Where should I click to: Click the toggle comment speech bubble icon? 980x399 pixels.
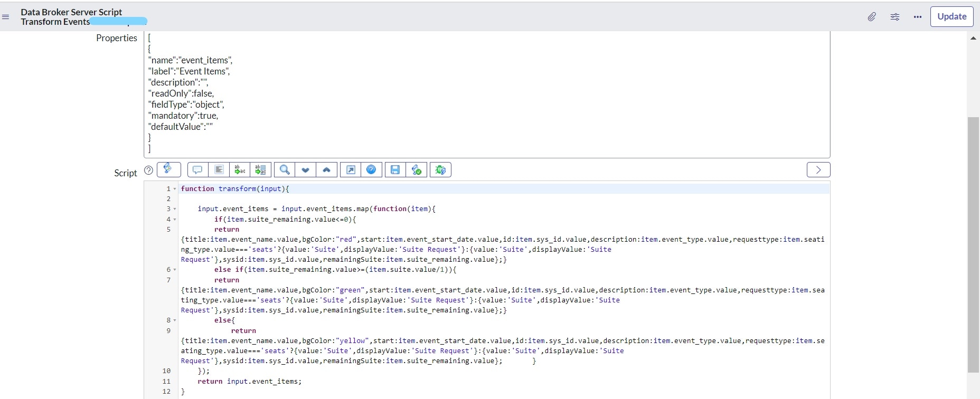[197, 170]
